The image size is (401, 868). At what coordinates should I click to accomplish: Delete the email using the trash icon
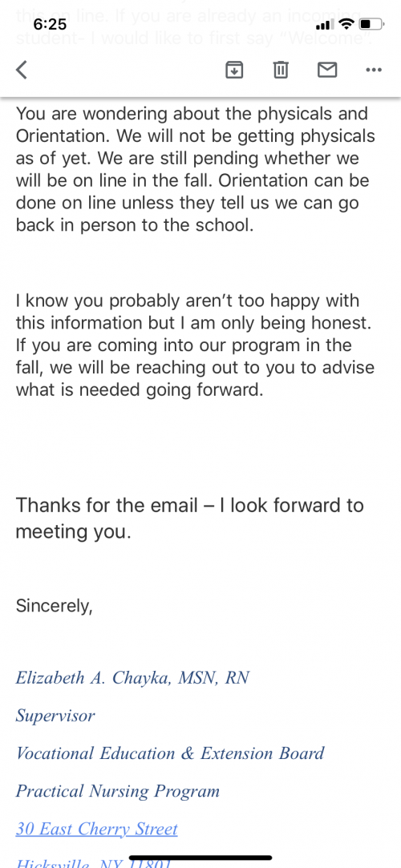pyautogui.click(x=281, y=70)
